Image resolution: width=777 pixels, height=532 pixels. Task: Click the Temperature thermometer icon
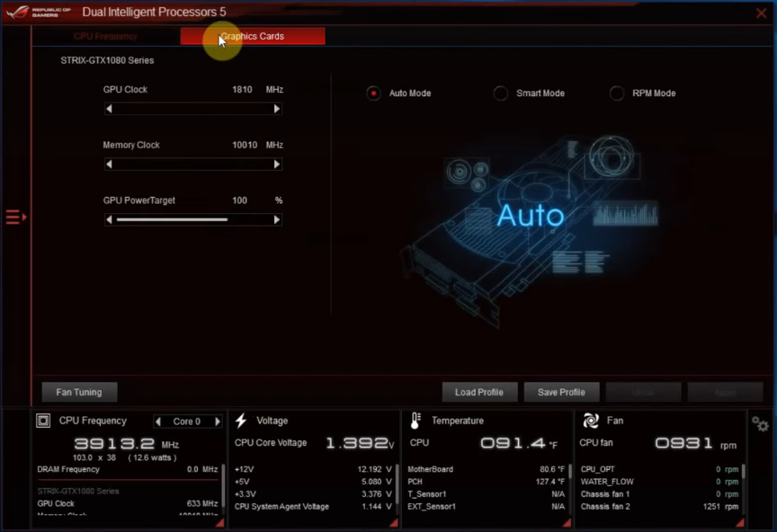pos(415,421)
